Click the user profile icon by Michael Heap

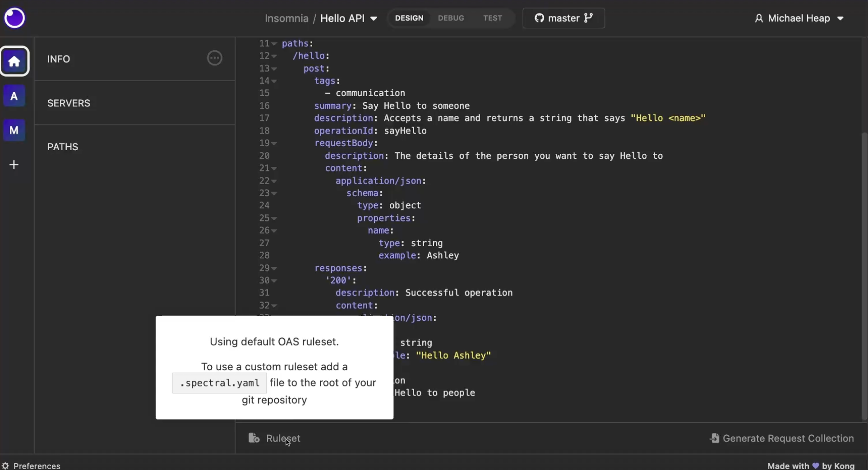click(x=759, y=18)
